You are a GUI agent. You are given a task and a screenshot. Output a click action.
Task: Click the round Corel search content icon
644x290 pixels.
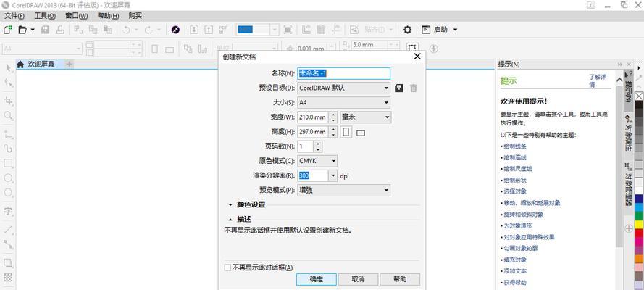tap(175, 30)
